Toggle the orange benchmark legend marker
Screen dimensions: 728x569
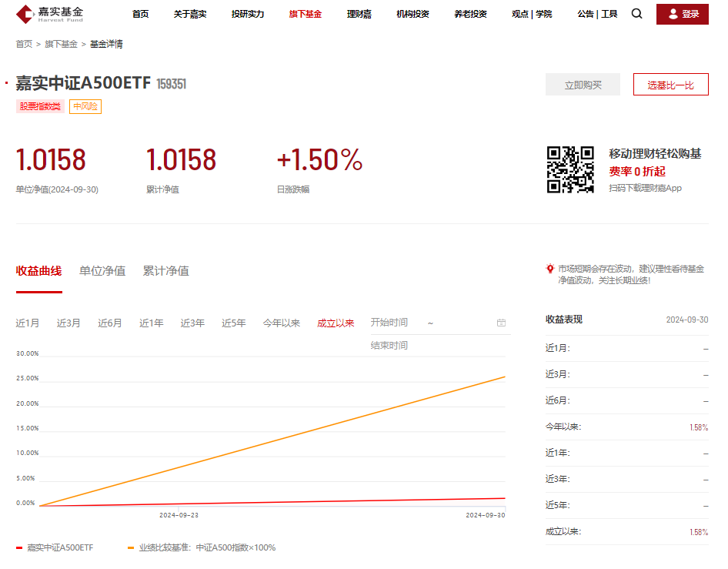[x=131, y=548]
